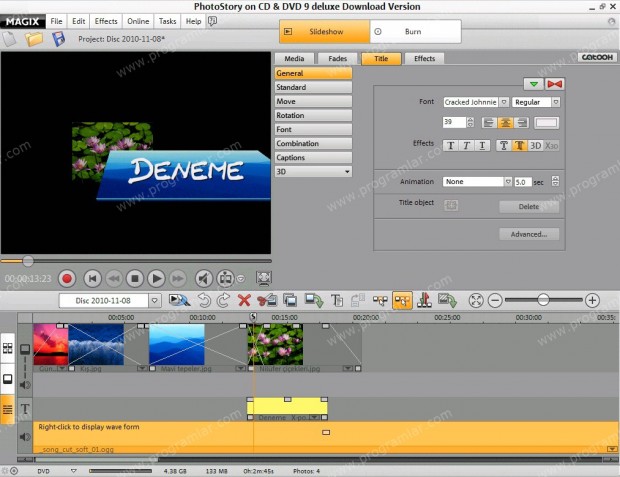This screenshot has width=620, height=477.
Task: Click the Delete title object button
Action: click(529, 206)
